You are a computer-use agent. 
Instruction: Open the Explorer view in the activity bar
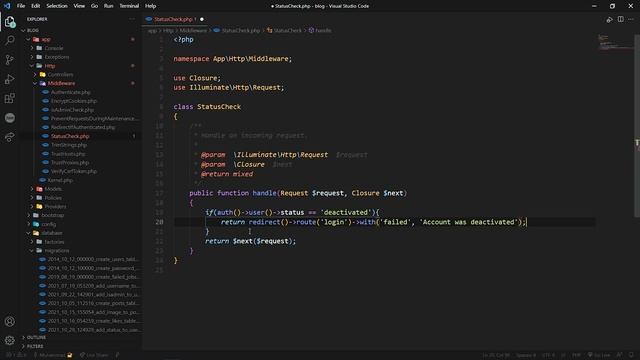point(10,21)
